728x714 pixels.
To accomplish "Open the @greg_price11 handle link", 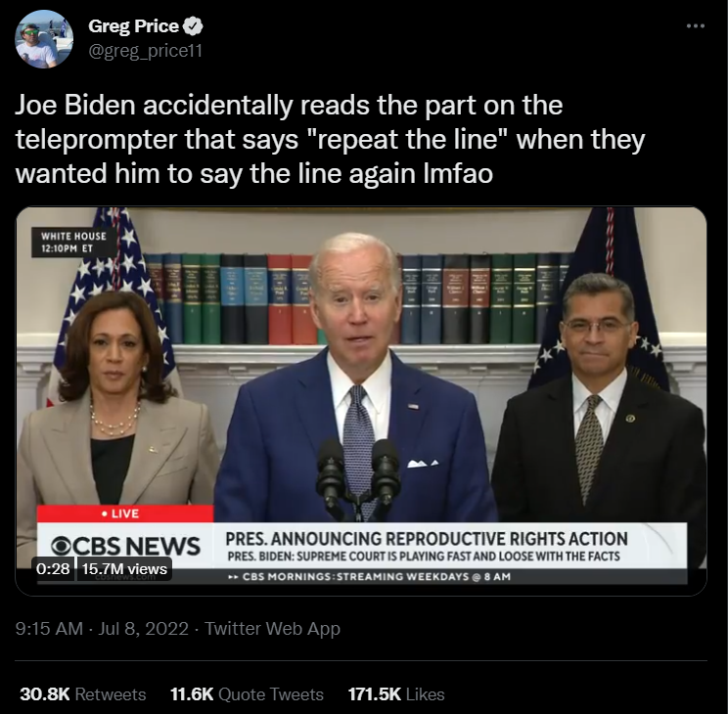I will 145,51.
